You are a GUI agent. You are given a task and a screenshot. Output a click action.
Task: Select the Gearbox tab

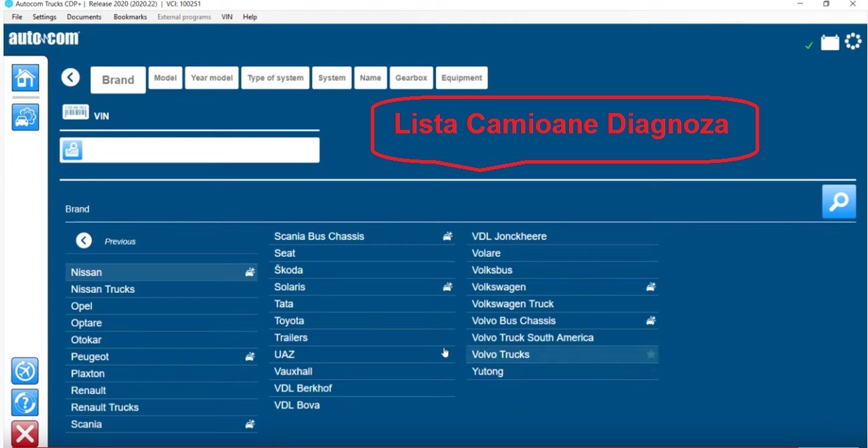coord(411,78)
